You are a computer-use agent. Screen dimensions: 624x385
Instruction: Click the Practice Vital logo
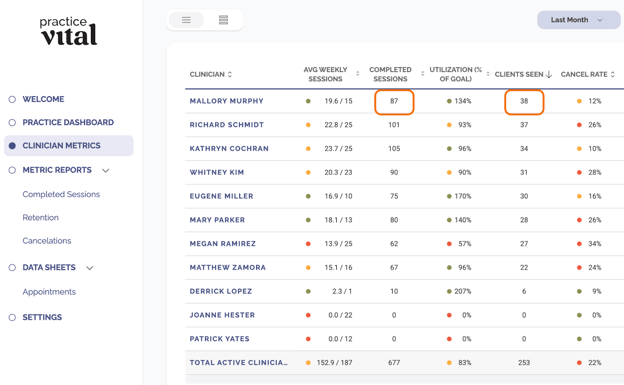click(x=68, y=31)
